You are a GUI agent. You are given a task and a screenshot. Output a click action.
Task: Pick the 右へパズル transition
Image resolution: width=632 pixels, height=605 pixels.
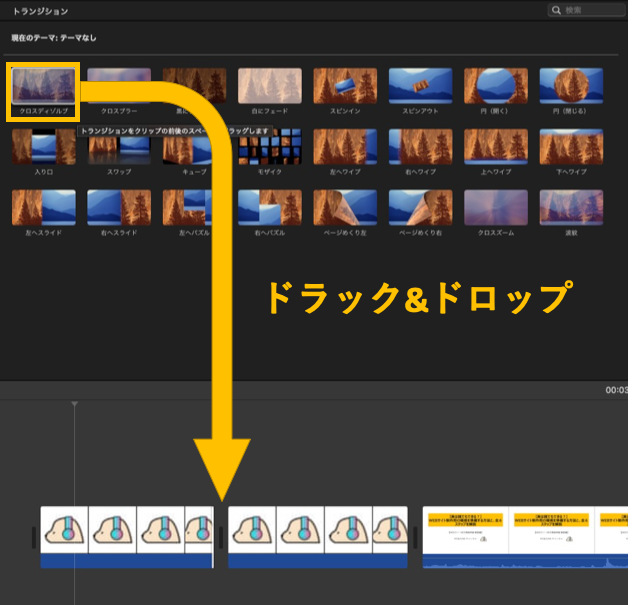click(270, 208)
